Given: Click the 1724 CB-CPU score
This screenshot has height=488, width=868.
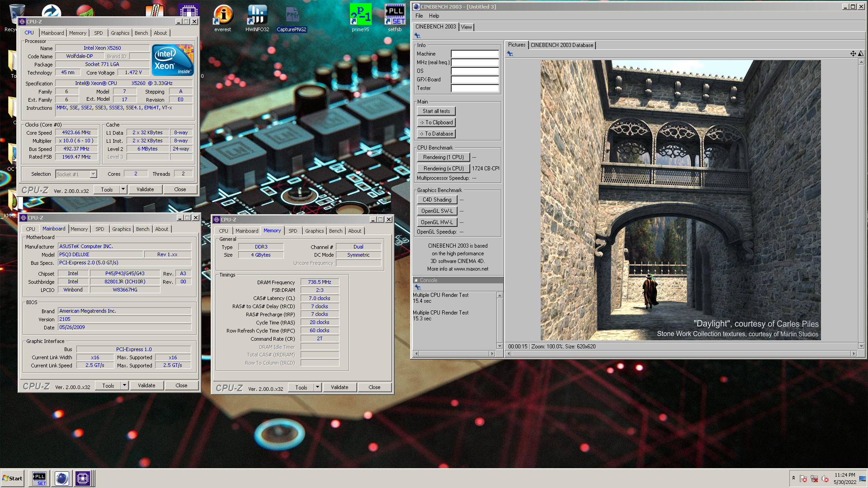Looking at the screenshot, I should [486, 169].
